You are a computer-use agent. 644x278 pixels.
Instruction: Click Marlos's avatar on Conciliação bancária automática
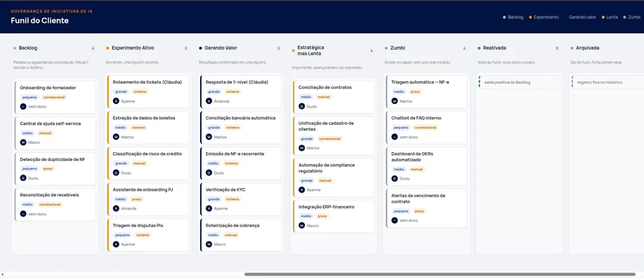208,137
